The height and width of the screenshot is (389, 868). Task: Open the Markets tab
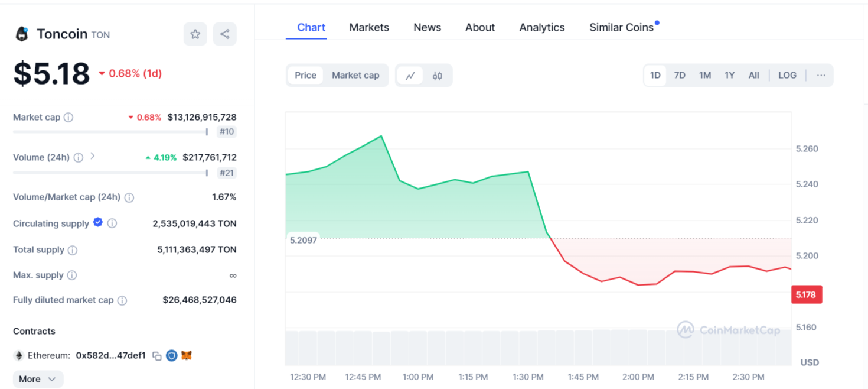pos(369,28)
